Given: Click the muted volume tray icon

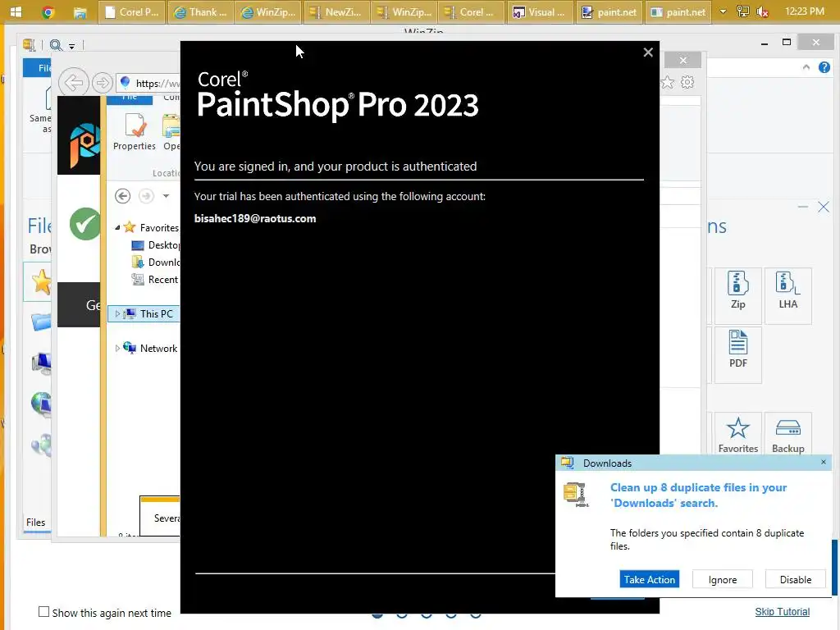Looking at the screenshot, I should [763, 11].
